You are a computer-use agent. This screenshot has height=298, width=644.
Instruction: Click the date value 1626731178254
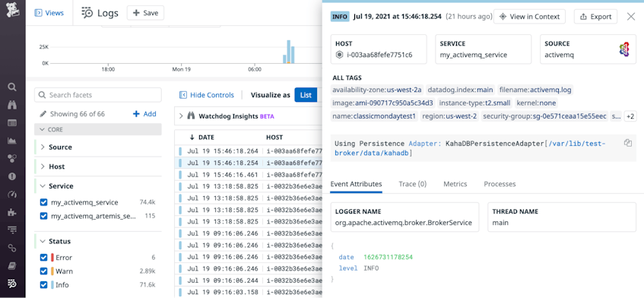[x=388, y=257]
